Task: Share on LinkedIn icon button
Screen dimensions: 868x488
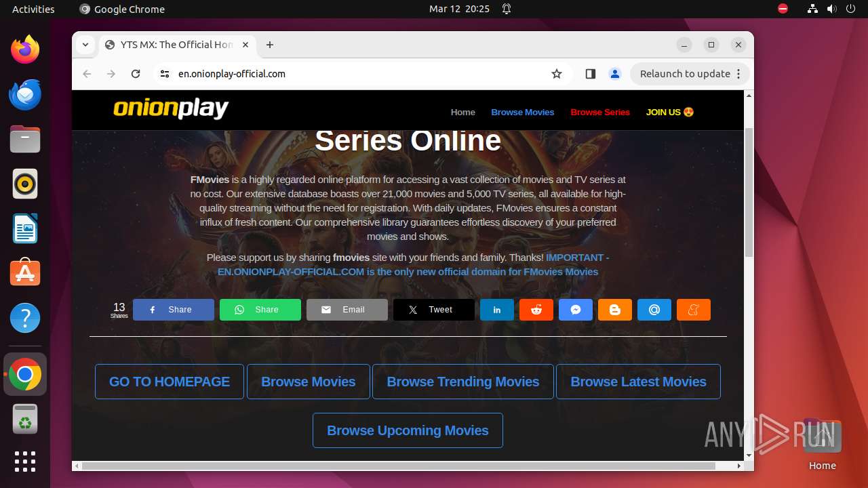Action: (497, 310)
